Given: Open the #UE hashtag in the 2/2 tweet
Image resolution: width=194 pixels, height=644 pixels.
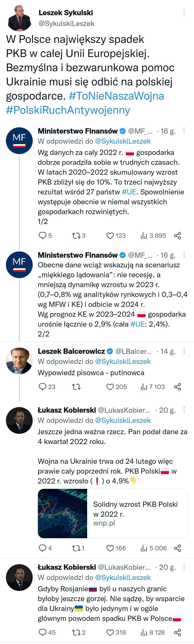Looking at the screenshot, I should [137, 324].
